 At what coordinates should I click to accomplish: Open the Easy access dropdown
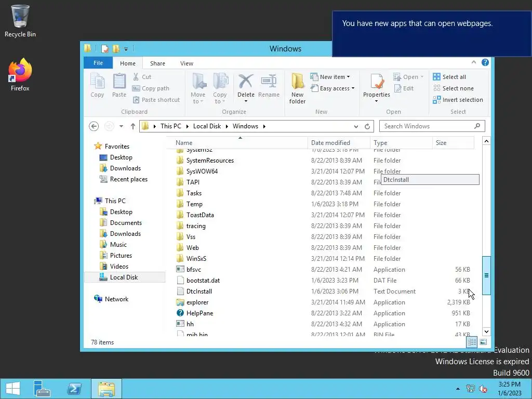[332, 88]
